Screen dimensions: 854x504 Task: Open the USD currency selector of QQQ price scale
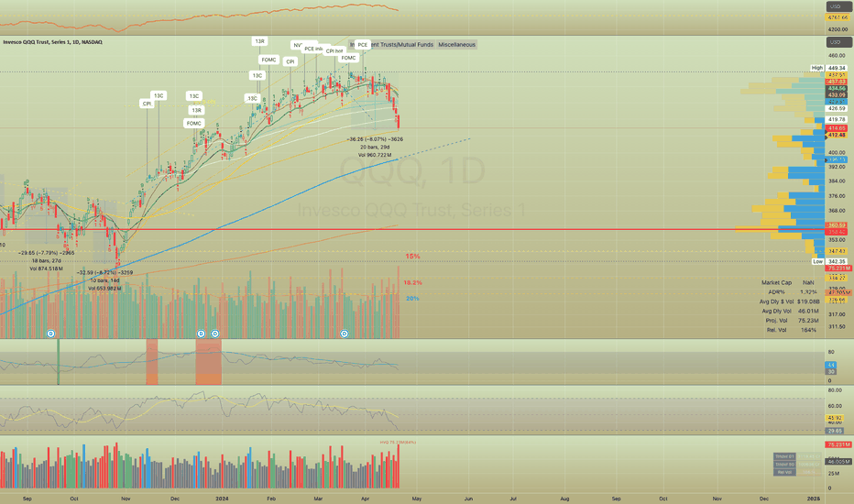pyautogui.click(x=838, y=42)
